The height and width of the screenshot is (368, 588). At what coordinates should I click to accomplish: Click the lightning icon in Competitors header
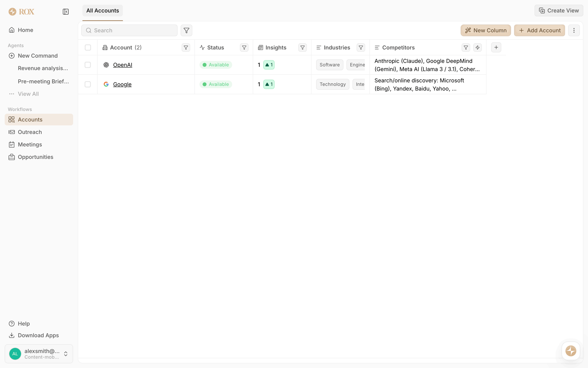[477, 48]
